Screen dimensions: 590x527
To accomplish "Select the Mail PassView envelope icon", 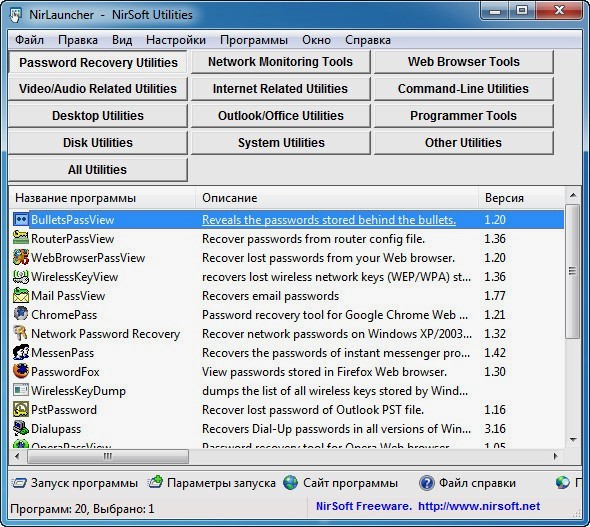I will [x=21, y=295].
